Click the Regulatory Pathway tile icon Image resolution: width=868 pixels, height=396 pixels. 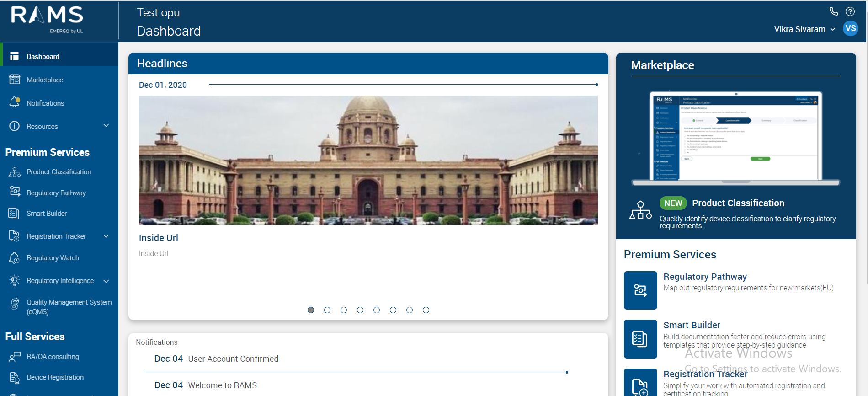tap(640, 290)
